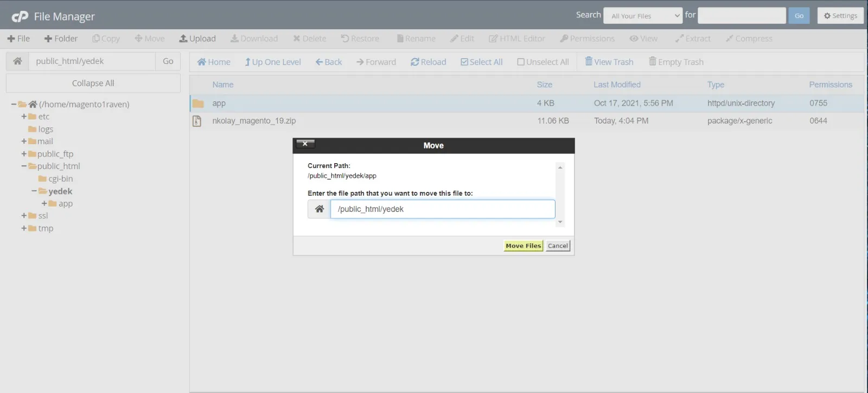Click the Upload toolbar icon
The width and height of the screenshot is (868, 393).
tap(197, 38)
